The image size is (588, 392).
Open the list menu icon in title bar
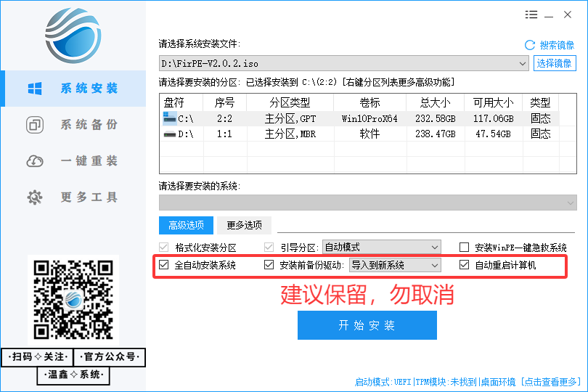(x=531, y=15)
